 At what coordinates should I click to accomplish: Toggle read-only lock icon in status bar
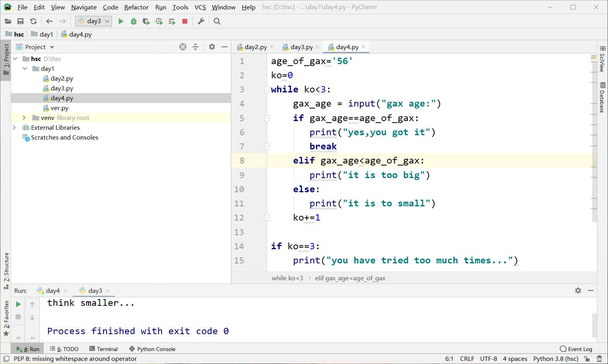[x=587, y=359]
